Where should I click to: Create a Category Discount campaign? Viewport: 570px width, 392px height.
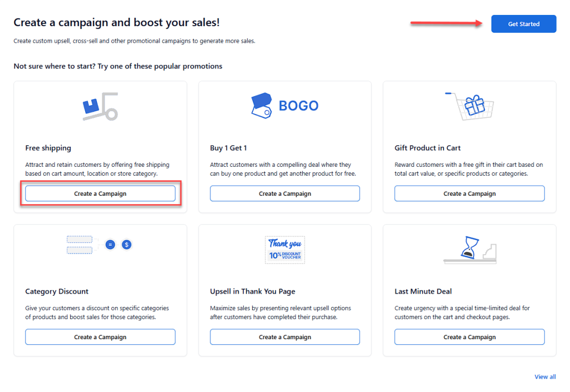(100, 337)
